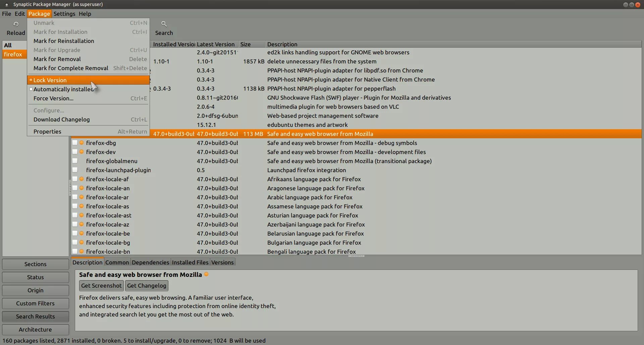The width and height of the screenshot is (644, 345).
Task: Click the supported icon after the description title
Action: [x=206, y=274]
